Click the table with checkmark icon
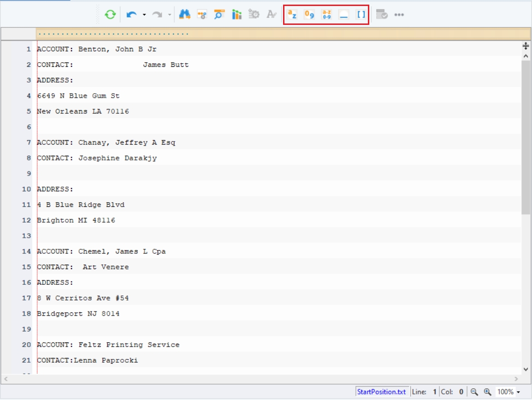Image resolution: width=532 pixels, height=400 pixels. [382, 15]
